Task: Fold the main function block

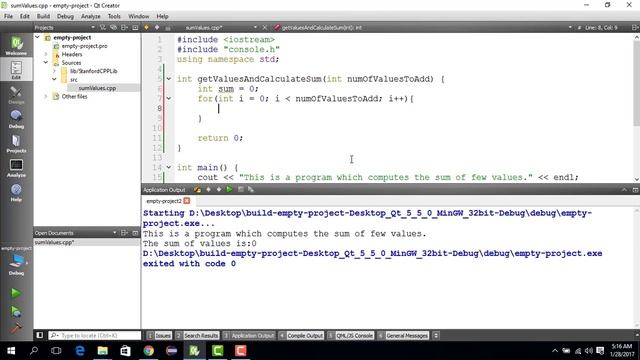Action: [x=169, y=167]
